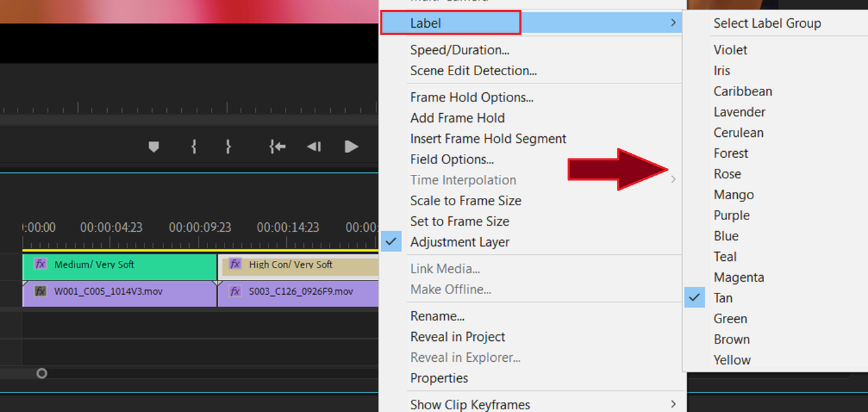Choose Add Frame Hold
Viewport: 868px width, 412px height.
458,118
